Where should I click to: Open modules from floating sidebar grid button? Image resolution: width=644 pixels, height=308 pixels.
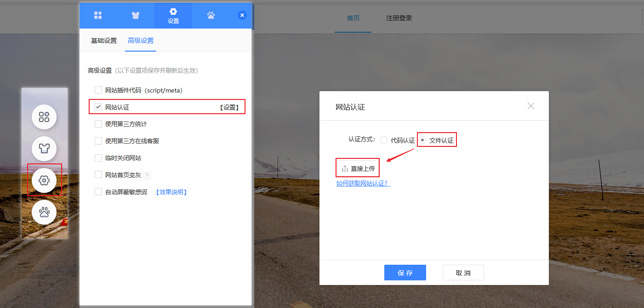point(44,117)
